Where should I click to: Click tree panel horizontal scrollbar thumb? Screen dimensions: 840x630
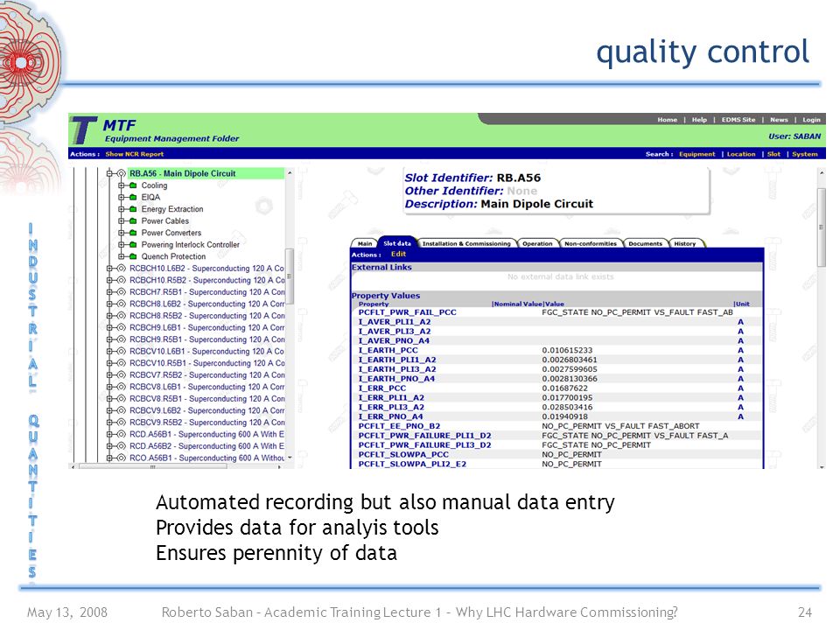pos(153,466)
